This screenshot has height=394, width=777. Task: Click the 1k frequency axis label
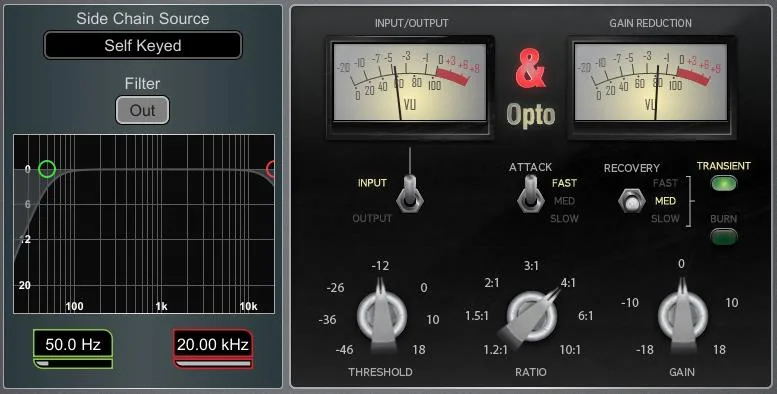click(x=161, y=306)
